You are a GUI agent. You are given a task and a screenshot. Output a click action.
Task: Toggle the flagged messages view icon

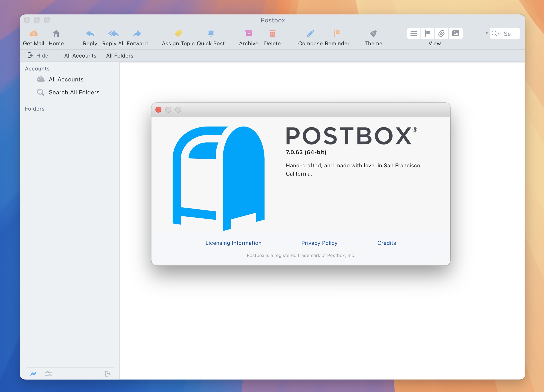[428, 33]
